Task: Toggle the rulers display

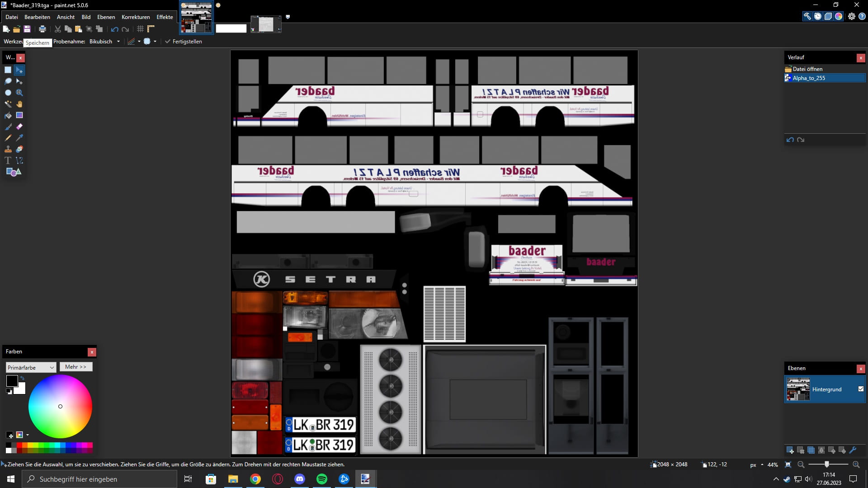Action: (151, 29)
